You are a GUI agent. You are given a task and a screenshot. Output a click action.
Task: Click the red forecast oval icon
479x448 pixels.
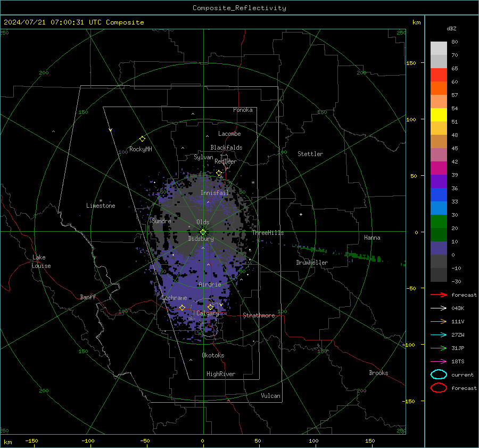[439, 388]
